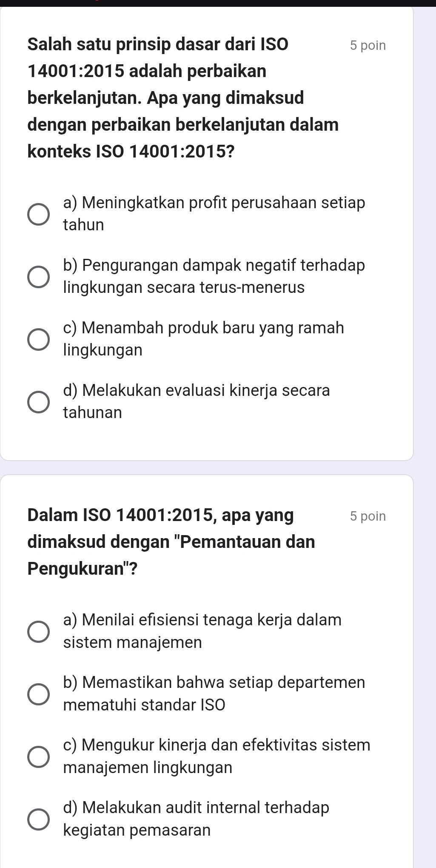Screen dimensions: 436x868
Task: Select radio d) Melakukan audit internal pemasaran
Action: (38, 819)
